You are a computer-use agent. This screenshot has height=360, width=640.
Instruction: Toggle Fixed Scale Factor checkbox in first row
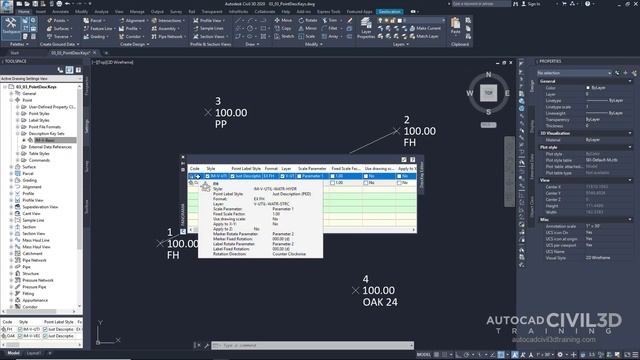click(x=332, y=176)
